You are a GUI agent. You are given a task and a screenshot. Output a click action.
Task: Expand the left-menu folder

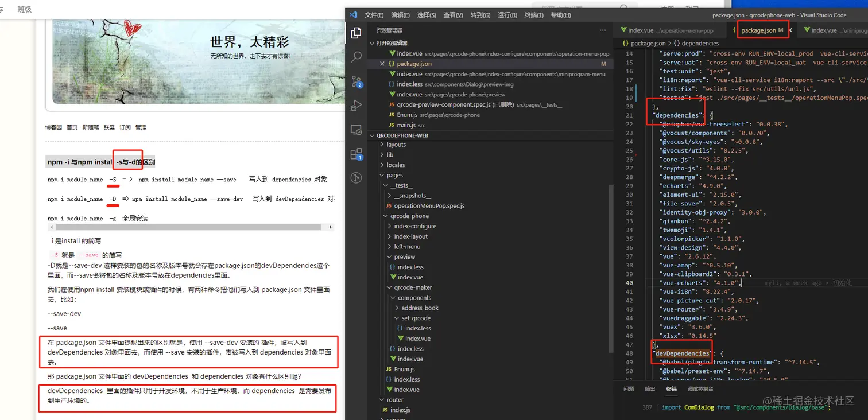(x=407, y=247)
